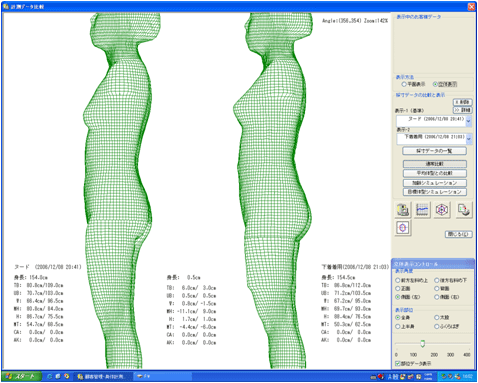The image size is (478, 383).
Task: Click the 採寸データの一覧 button
Action: 434,151
